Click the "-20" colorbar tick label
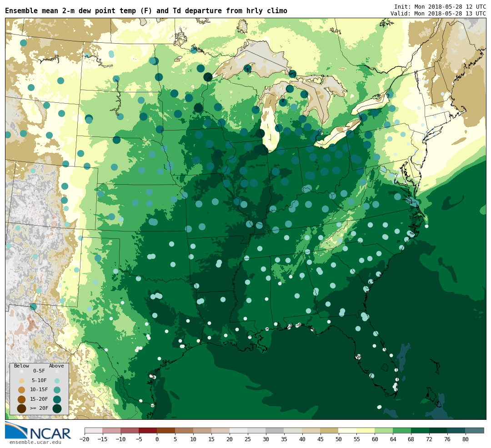 (x=85, y=439)
